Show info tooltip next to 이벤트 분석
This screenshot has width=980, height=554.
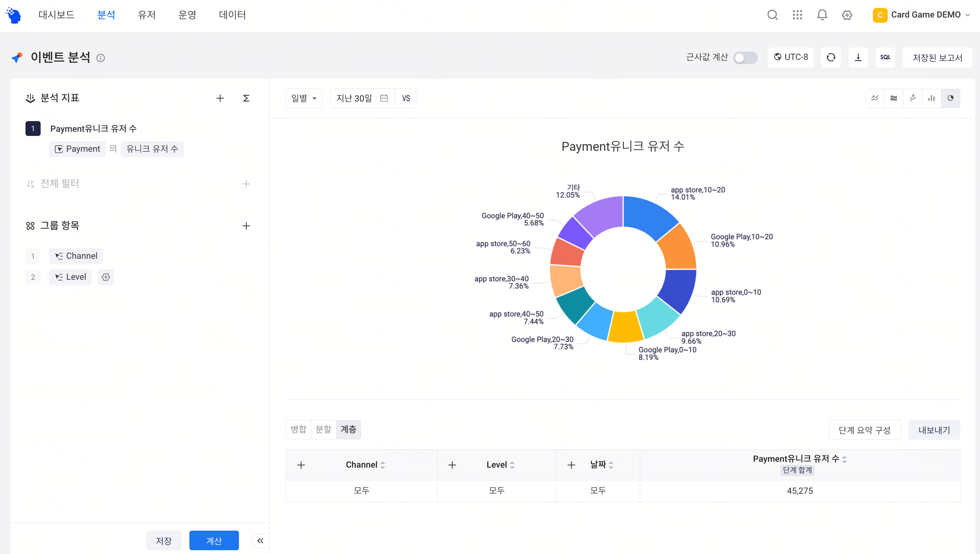pyautogui.click(x=101, y=58)
